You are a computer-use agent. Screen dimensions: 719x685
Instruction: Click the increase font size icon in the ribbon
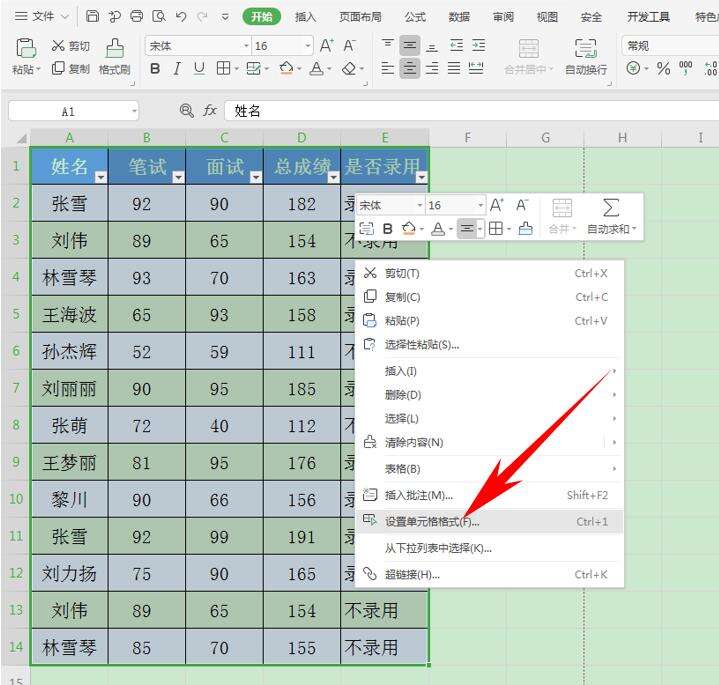326,46
